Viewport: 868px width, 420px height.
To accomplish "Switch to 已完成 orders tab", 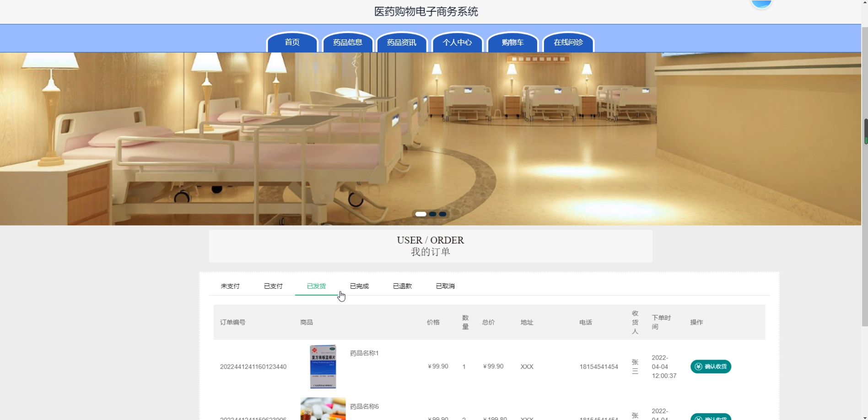I will click(x=359, y=286).
